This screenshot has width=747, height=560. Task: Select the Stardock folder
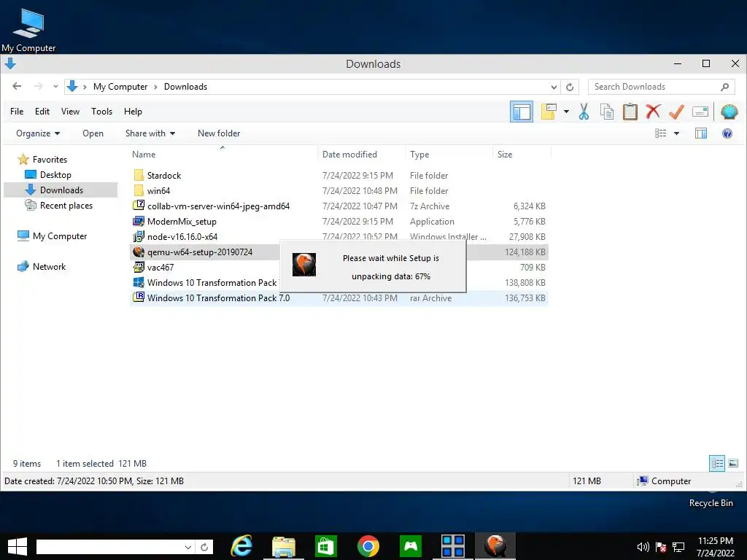coord(164,175)
